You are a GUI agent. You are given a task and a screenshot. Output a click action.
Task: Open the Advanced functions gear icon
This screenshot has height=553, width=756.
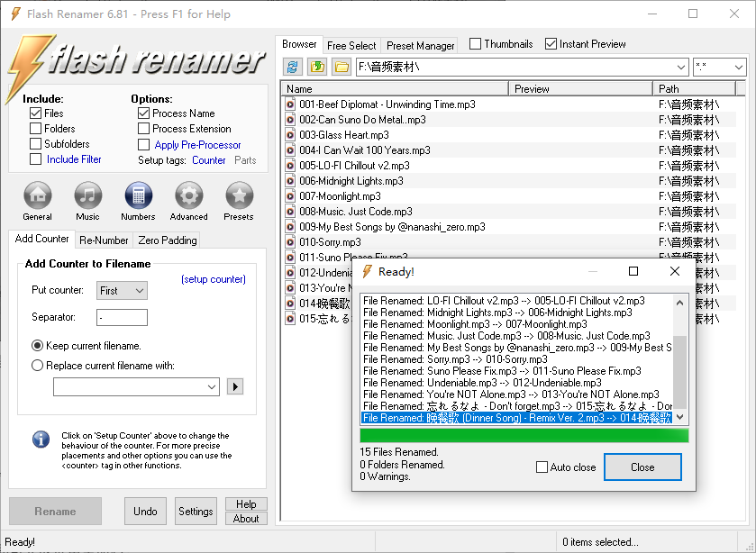click(188, 195)
